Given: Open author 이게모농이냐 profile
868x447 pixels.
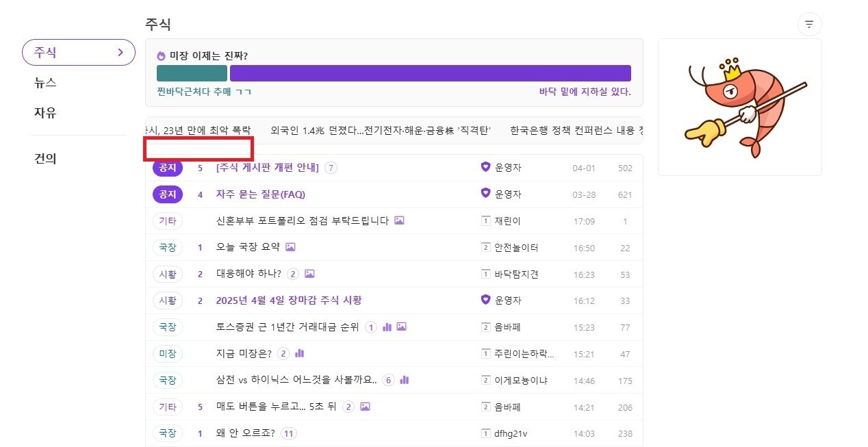Looking at the screenshot, I should 522,380.
